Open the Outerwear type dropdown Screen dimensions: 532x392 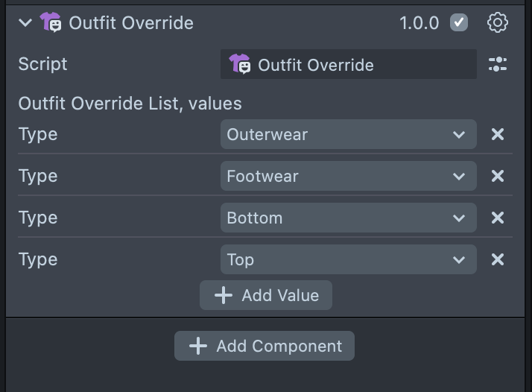348,134
